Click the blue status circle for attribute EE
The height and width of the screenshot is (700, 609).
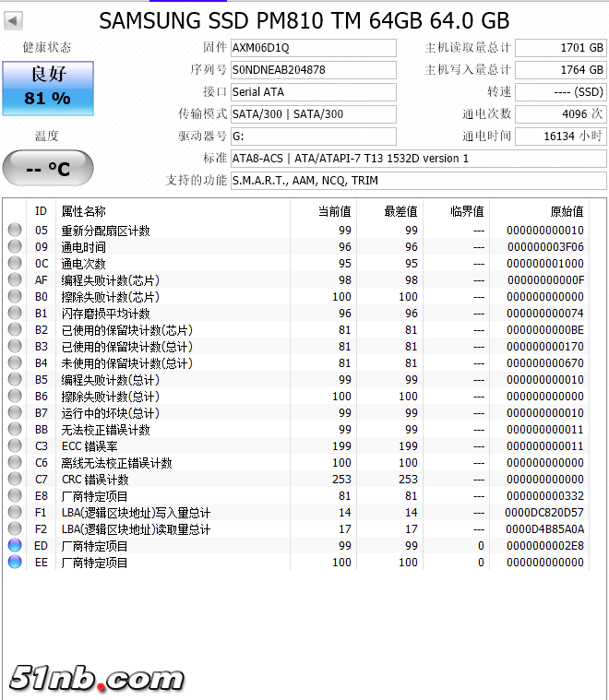15,563
